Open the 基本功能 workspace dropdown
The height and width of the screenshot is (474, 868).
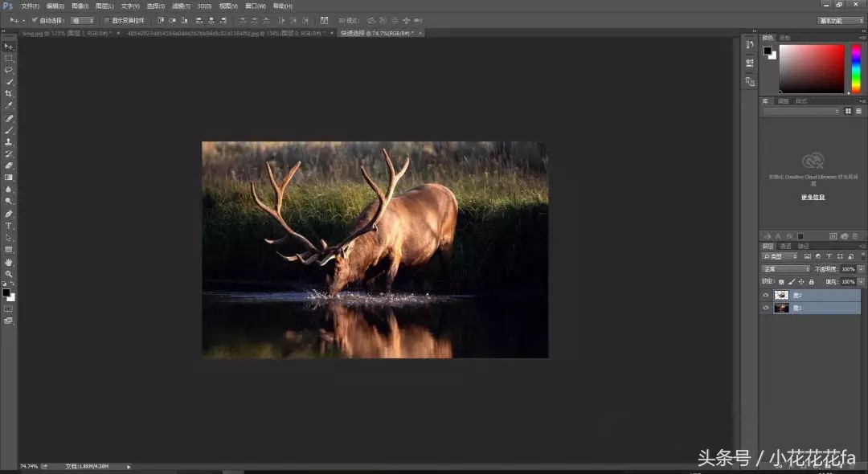point(841,20)
